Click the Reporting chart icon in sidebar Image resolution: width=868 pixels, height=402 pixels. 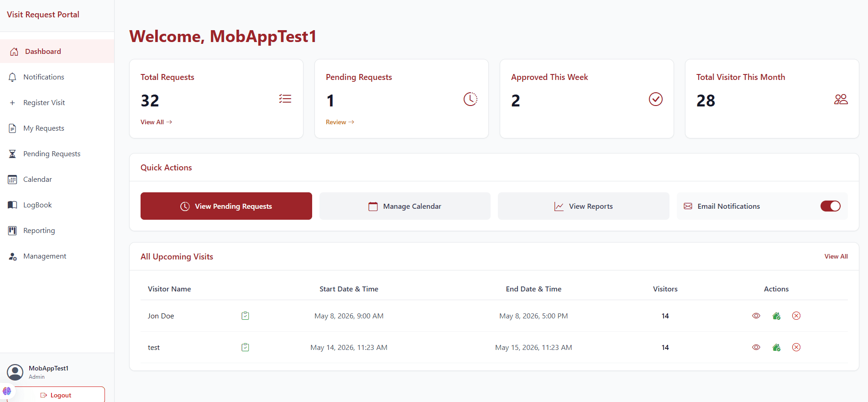tap(12, 231)
